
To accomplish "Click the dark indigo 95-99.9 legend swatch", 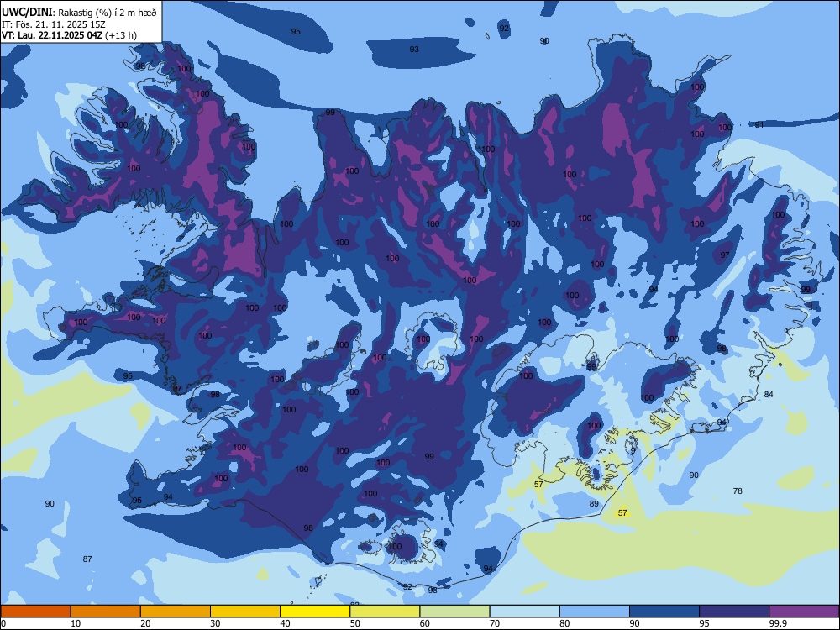I will point(734,612).
